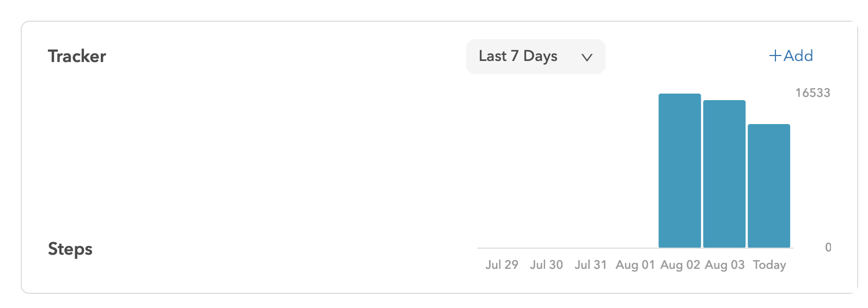
Task: Click the Aug 01 axis label
Action: (635, 264)
